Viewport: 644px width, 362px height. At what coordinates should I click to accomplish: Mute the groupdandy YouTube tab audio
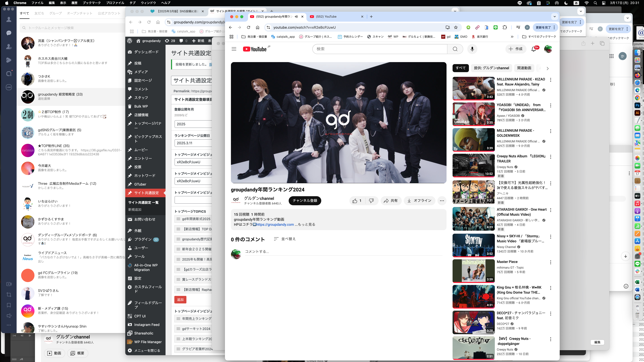[296, 16]
